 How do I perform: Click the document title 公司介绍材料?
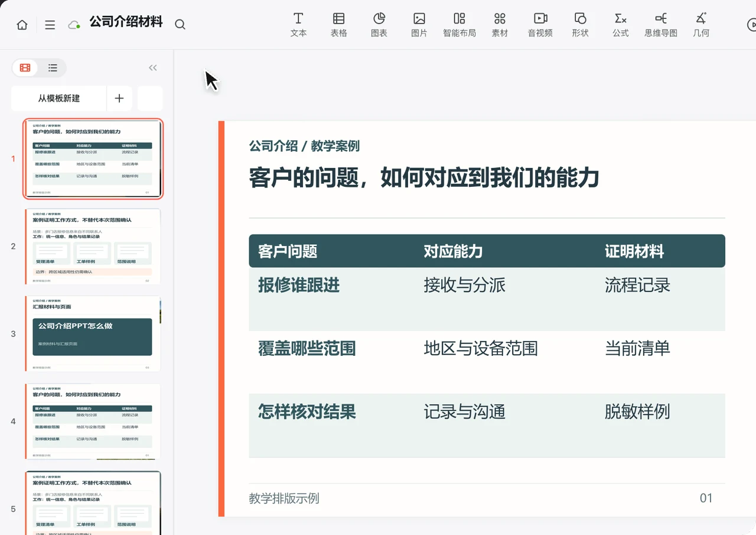click(x=126, y=23)
